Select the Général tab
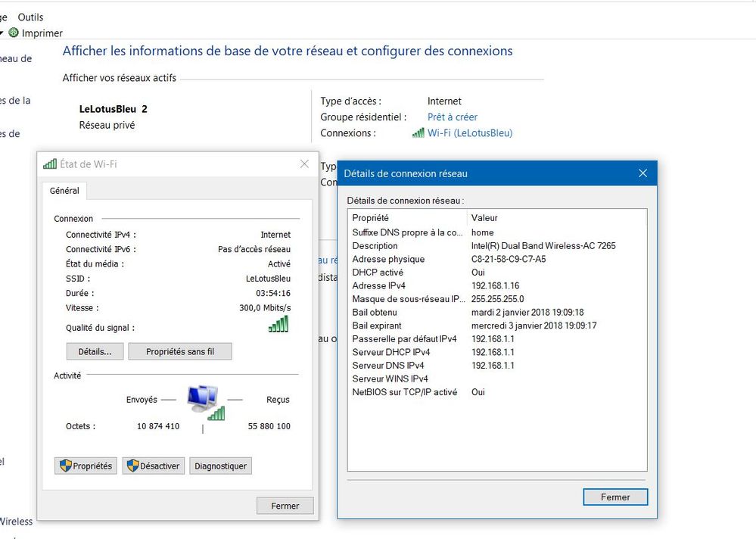This screenshot has width=756, height=539. click(x=64, y=192)
